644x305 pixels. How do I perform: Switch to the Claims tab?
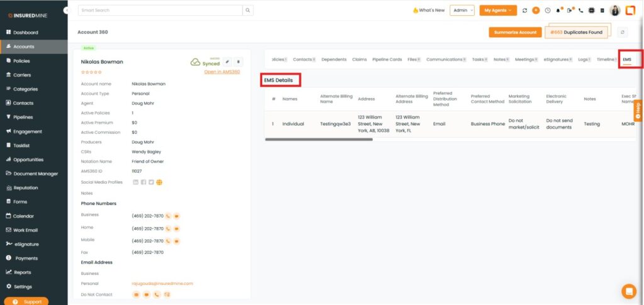click(x=359, y=59)
